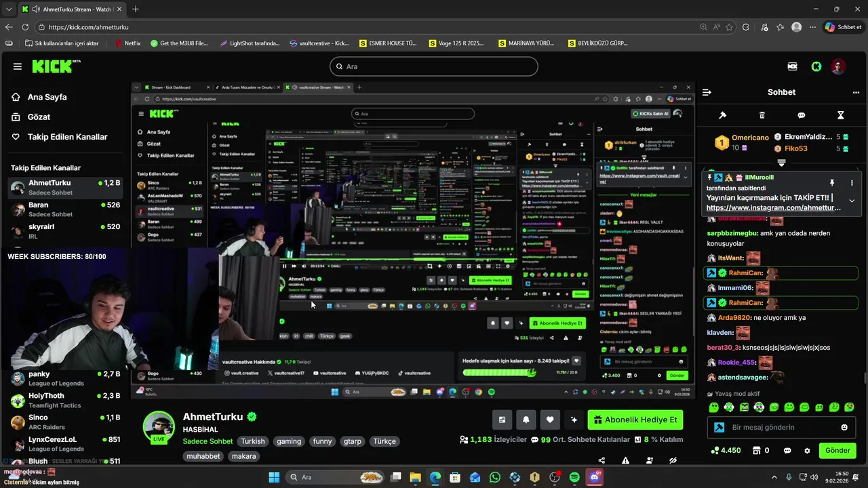Open chat options three-dot menu
The width and height of the screenshot is (868, 488).
point(856,92)
